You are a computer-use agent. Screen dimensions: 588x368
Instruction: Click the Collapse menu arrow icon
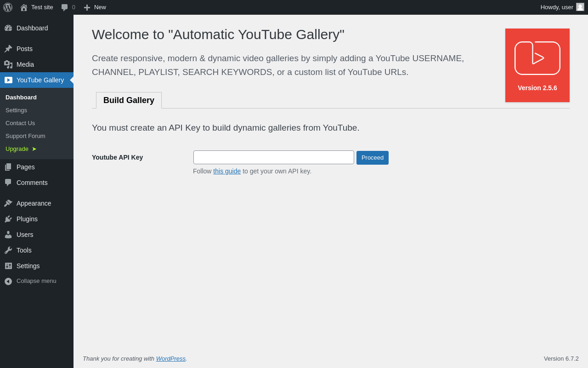8,281
